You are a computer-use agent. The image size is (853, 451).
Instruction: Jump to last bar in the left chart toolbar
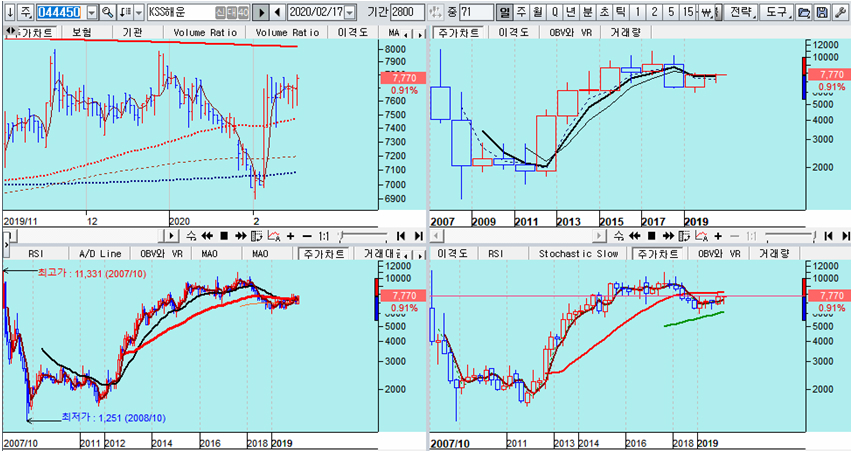coord(418,236)
